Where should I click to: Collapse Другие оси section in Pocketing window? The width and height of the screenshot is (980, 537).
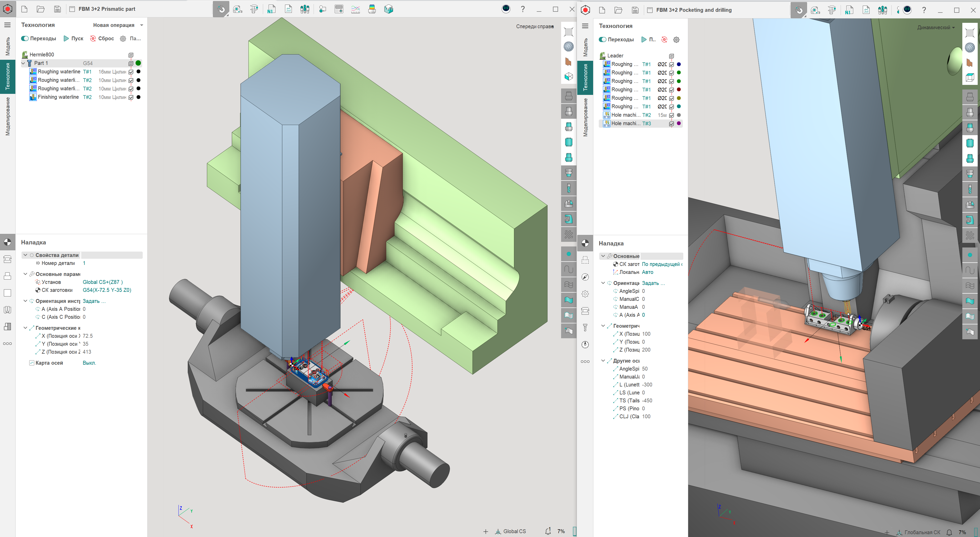(x=603, y=361)
